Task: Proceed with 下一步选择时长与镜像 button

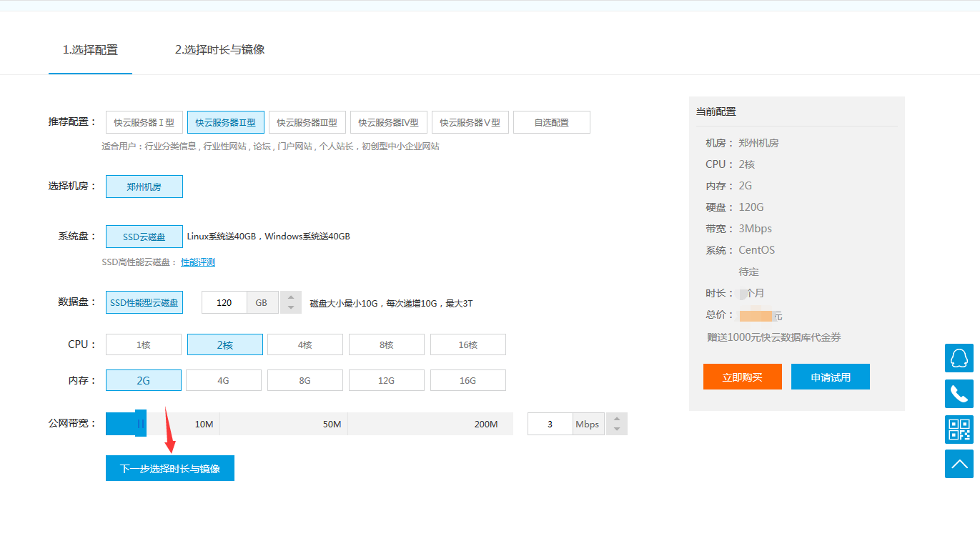Action: point(170,469)
